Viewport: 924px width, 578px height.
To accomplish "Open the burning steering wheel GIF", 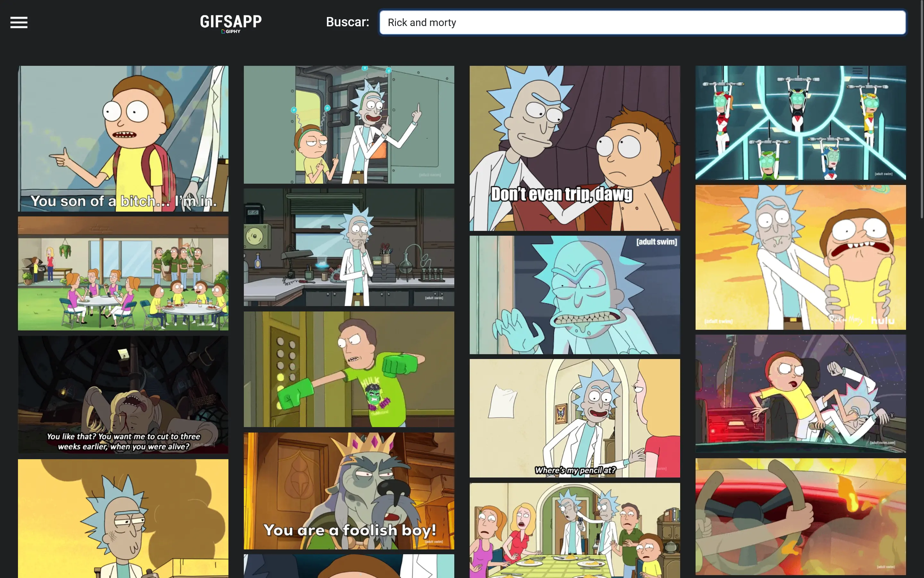I will (x=800, y=516).
